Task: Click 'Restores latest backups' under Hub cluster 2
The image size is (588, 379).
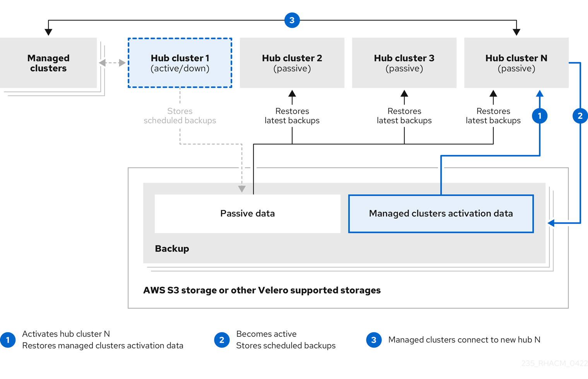Action: point(292,116)
